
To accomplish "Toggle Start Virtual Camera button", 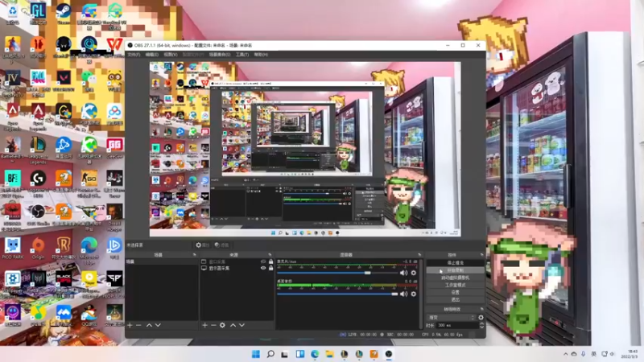I will (x=455, y=278).
